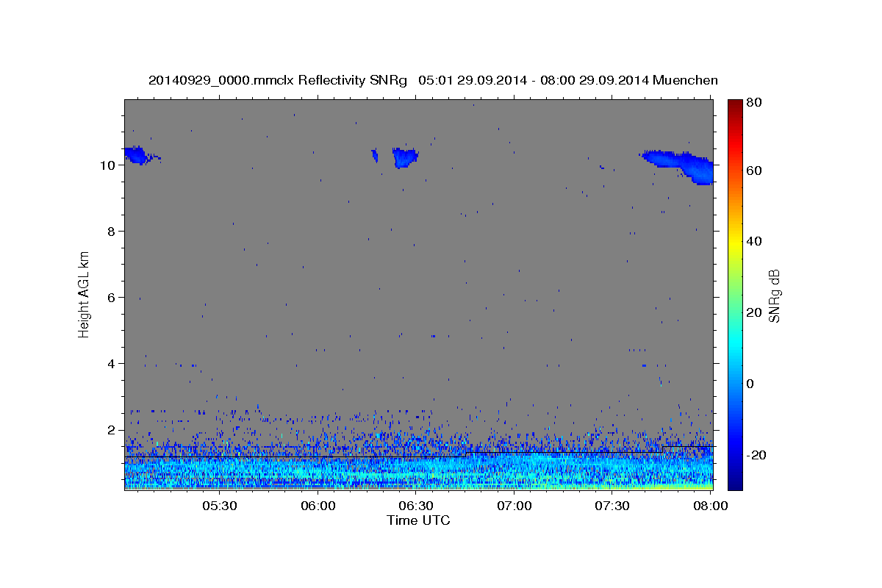Click the 07:00 time tick label
This screenshot has height=588, width=882.
(514, 506)
